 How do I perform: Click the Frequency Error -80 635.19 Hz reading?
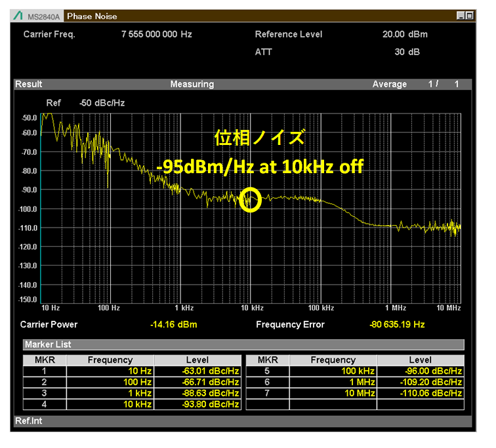(x=397, y=325)
